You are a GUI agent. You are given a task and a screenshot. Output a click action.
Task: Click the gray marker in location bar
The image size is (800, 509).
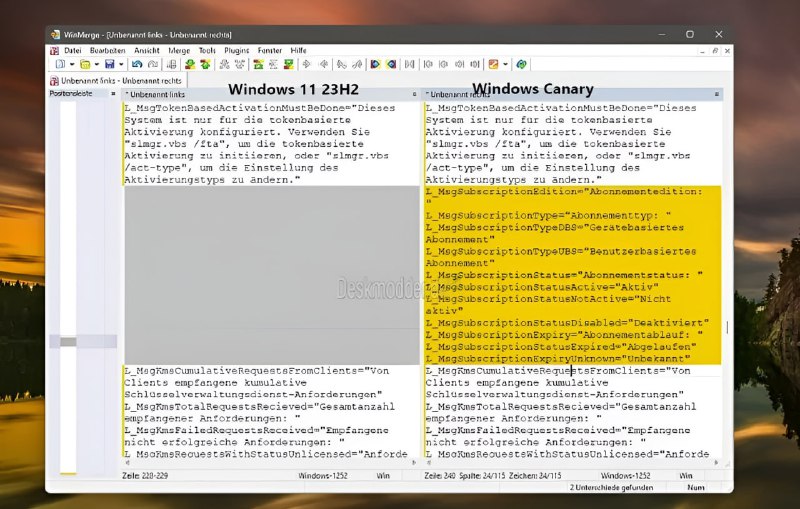click(68, 342)
